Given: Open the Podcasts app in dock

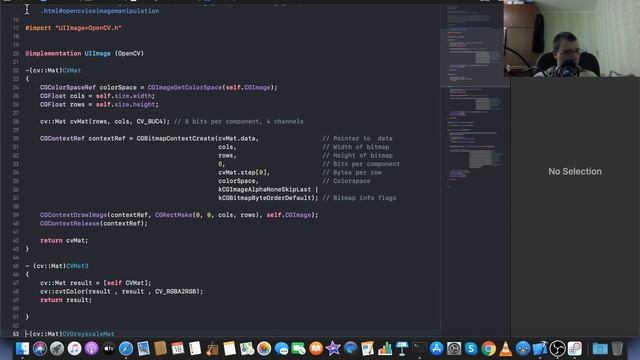Looking at the screenshot, I should pos(91,349).
